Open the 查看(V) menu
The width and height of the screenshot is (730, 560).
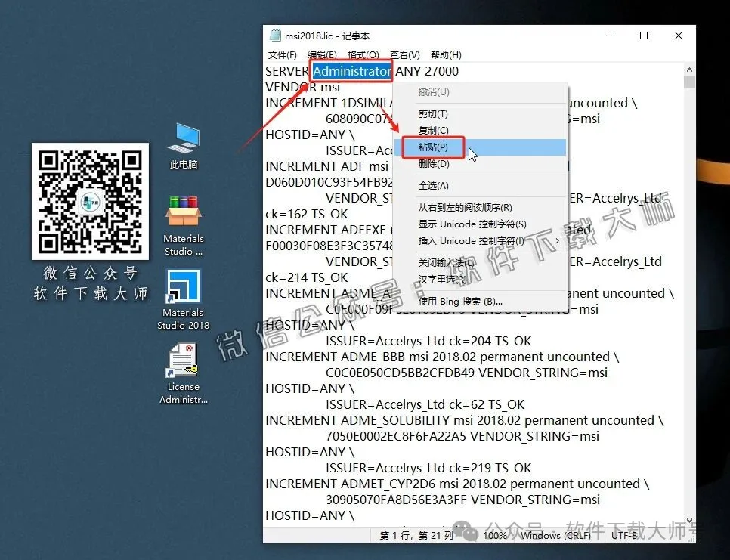click(x=404, y=54)
